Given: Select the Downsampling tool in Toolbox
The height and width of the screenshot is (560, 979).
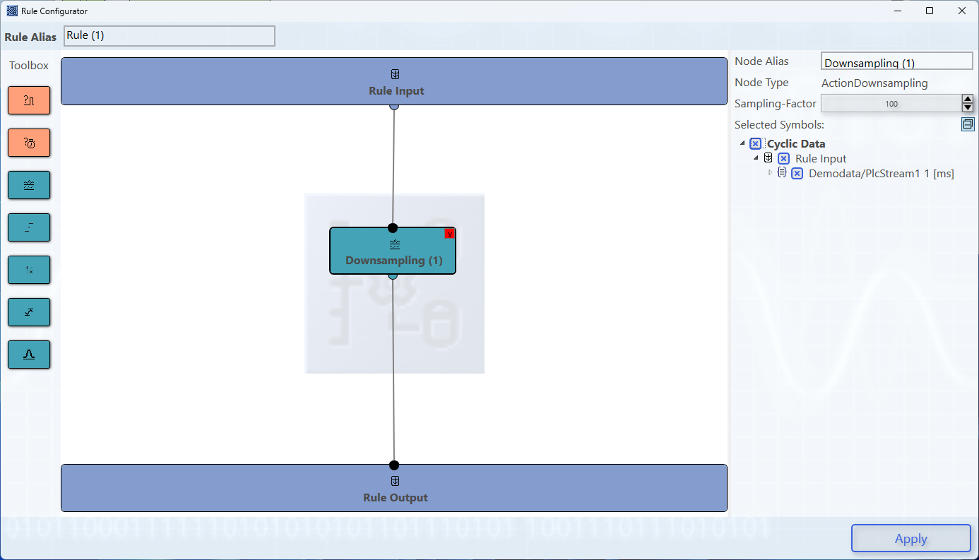Looking at the screenshot, I should 29,185.
